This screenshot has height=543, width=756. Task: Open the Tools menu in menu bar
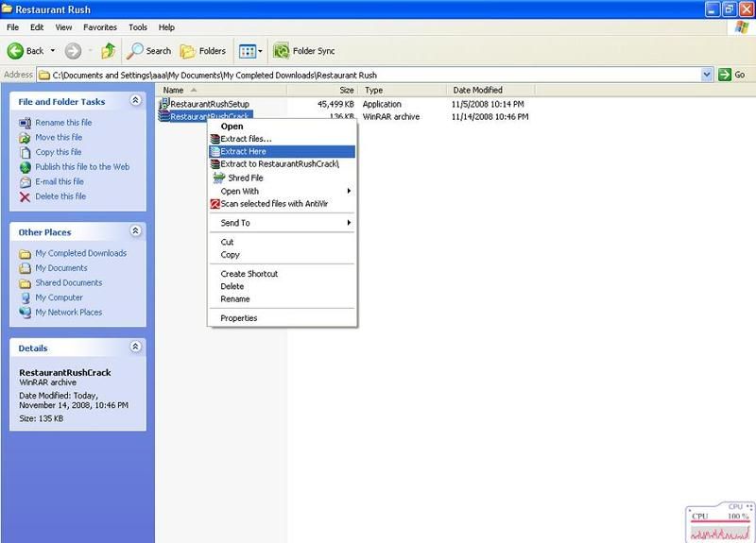point(138,27)
